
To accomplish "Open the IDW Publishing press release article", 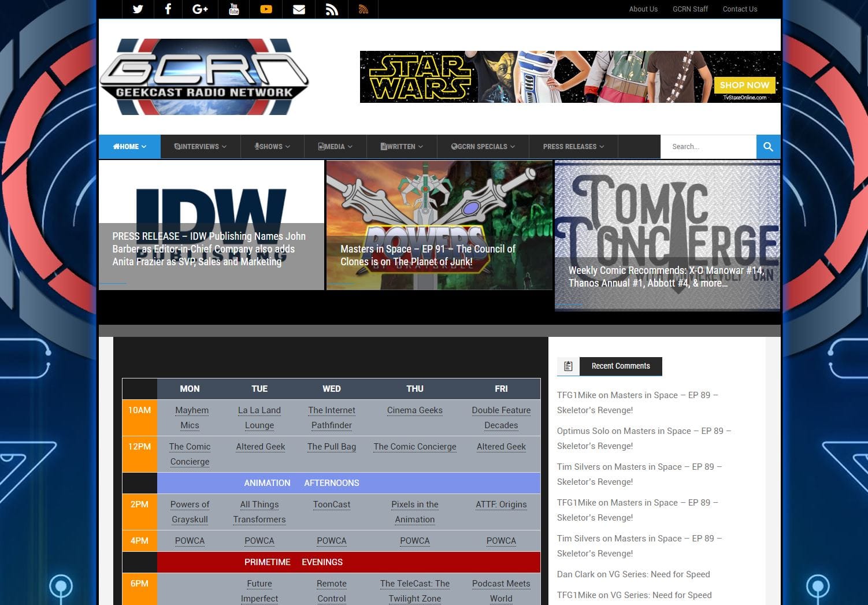I will coord(209,249).
